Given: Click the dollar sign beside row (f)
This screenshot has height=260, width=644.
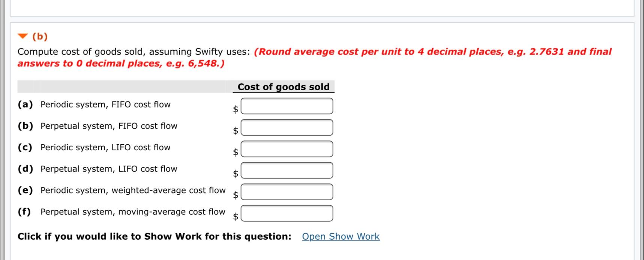Looking at the screenshot, I should [236, 216].
